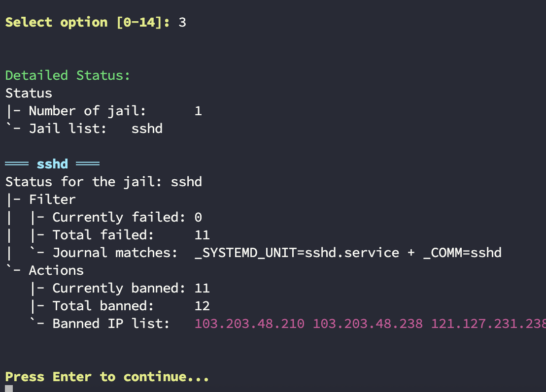Screen dimensions: 546x392
Task: Click "sshd" in the Jail list line
Action: [147, 129]
